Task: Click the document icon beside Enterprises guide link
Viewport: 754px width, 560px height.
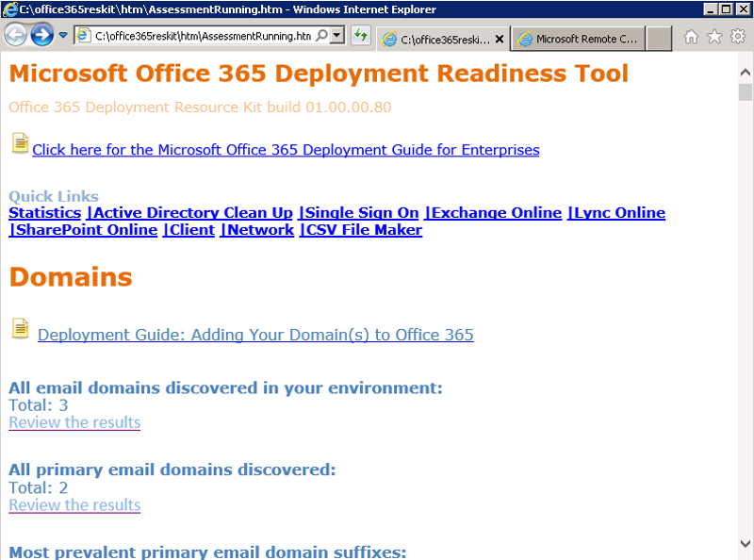Action: pyautogui.click(x=20, y=143)
